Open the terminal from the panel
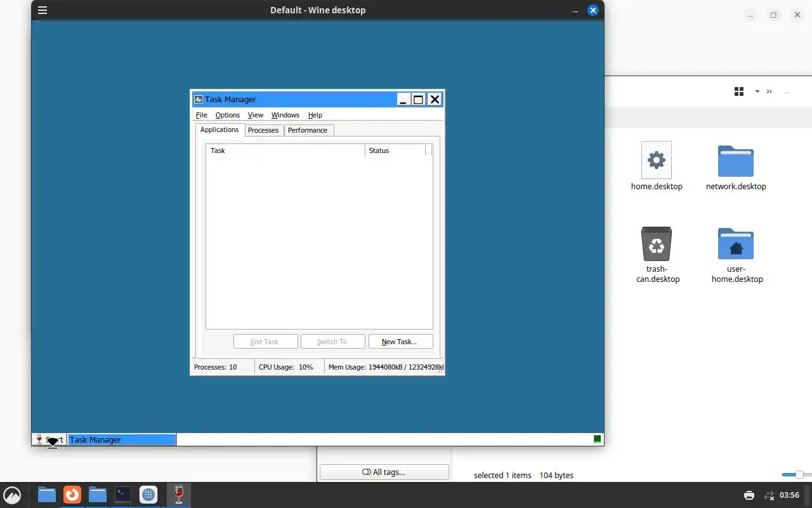This screenshot has height=508, width=812. [x=123, y=494]
